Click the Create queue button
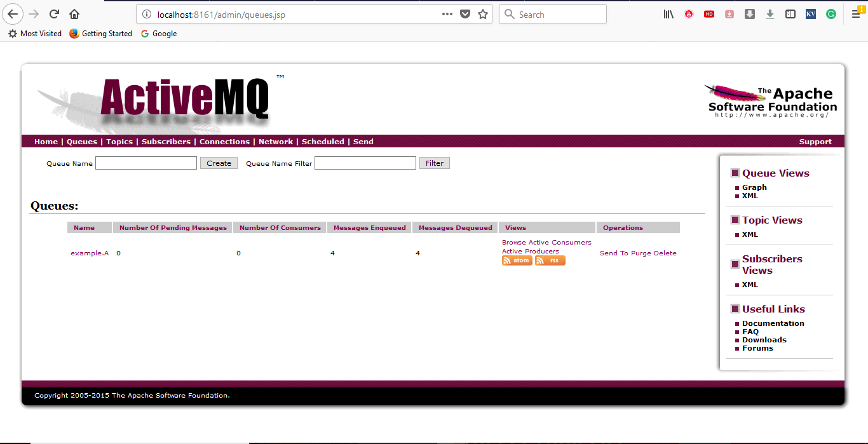 pos(219,163)
